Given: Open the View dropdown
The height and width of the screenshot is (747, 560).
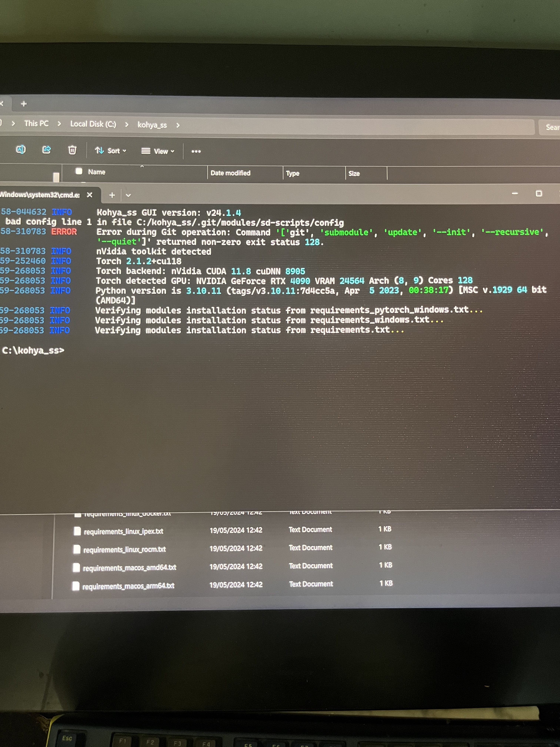Looking at the screenshot, I should tap(158, 151).
